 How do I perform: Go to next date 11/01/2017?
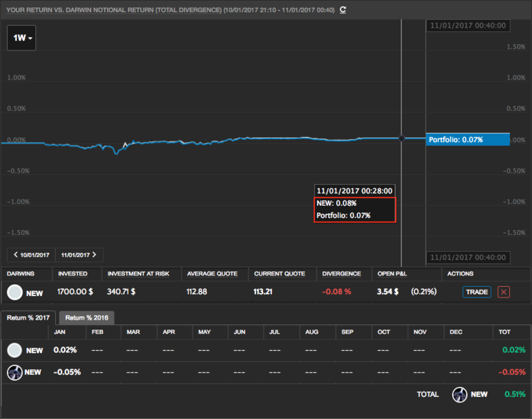click(79, 255)
